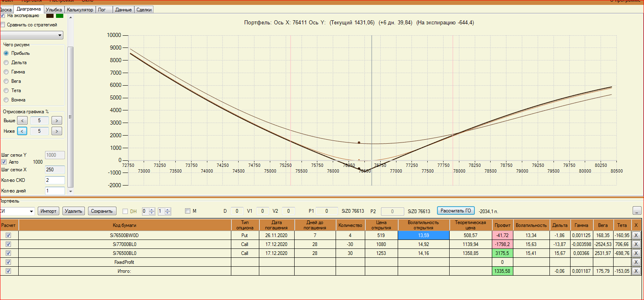
Task: Click the right arrow beside Выше
Action: pyautogui.click(x=57, y=121)
